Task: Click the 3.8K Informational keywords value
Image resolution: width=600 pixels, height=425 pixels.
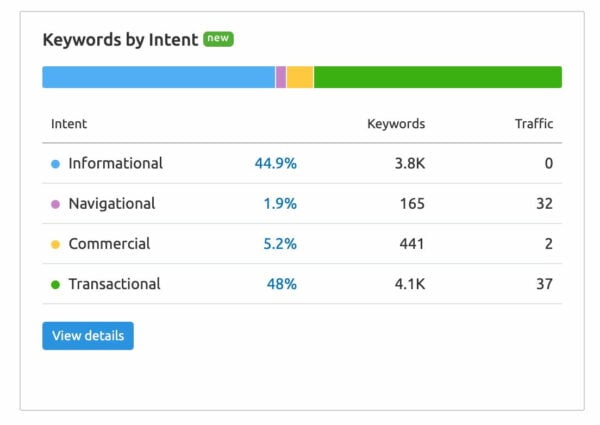Action: click(410, 164)
